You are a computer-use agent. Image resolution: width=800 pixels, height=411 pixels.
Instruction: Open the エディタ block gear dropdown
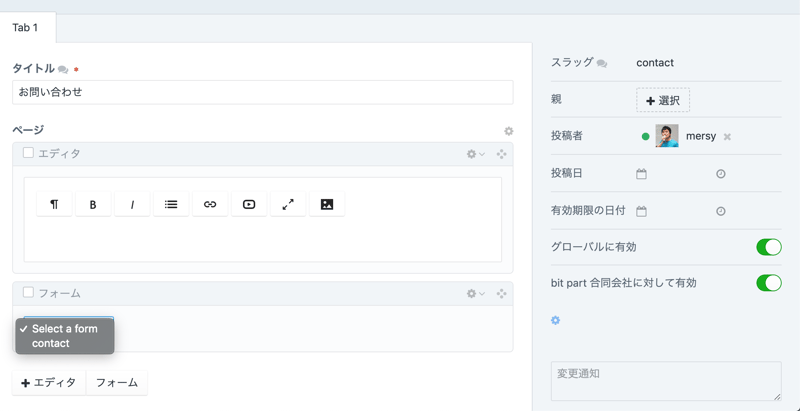click(x=475, y=154)
